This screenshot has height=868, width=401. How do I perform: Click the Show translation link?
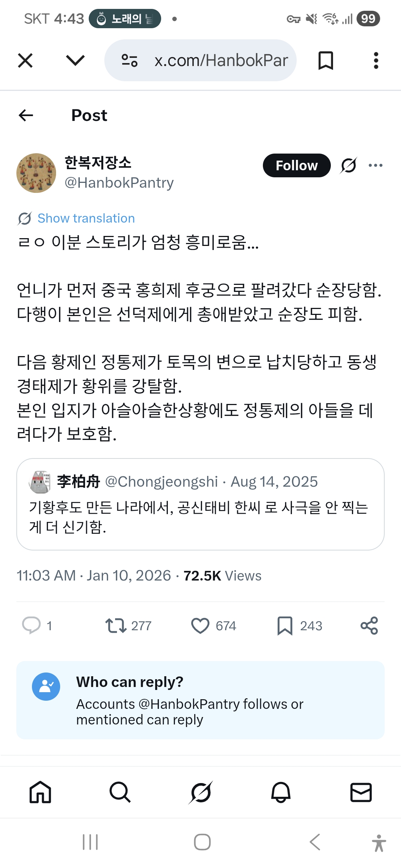86,218
